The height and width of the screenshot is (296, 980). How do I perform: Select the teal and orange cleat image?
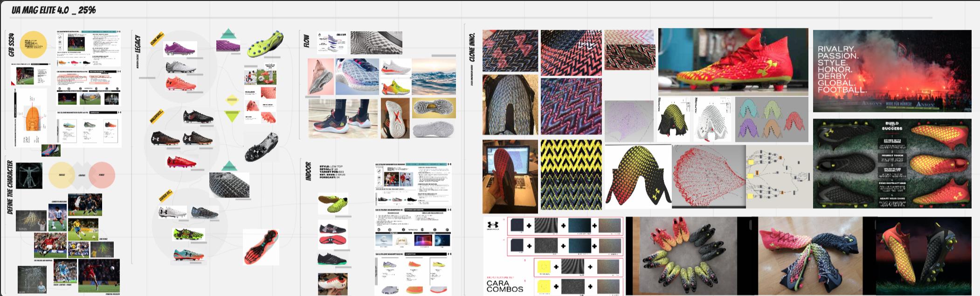click(x=189, y=254)
